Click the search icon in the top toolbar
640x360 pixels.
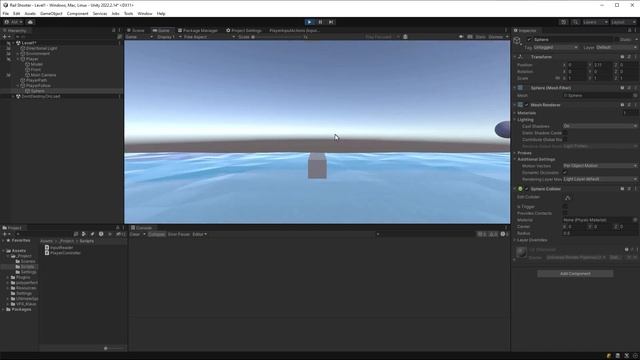tap(576, 22)
